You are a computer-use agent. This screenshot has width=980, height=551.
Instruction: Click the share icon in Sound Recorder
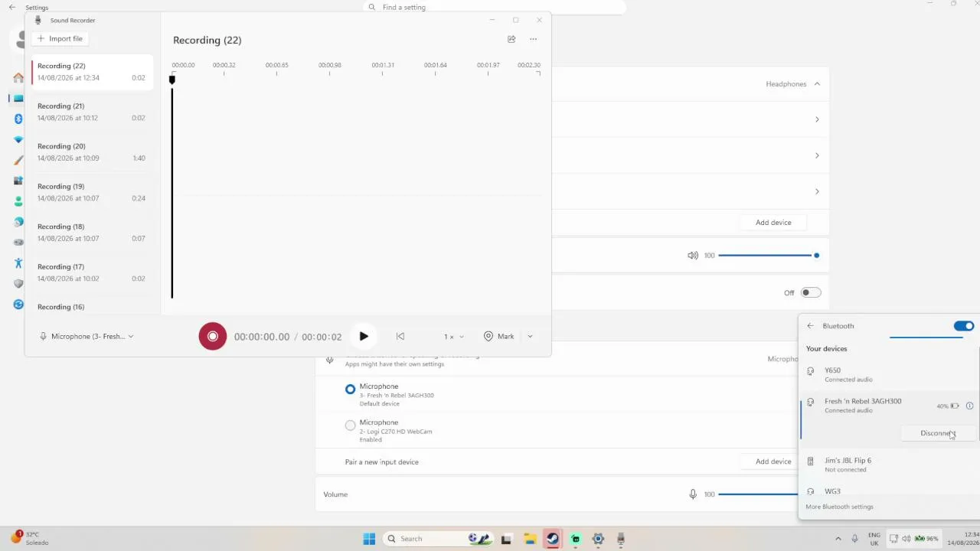[x=511, y=39]
